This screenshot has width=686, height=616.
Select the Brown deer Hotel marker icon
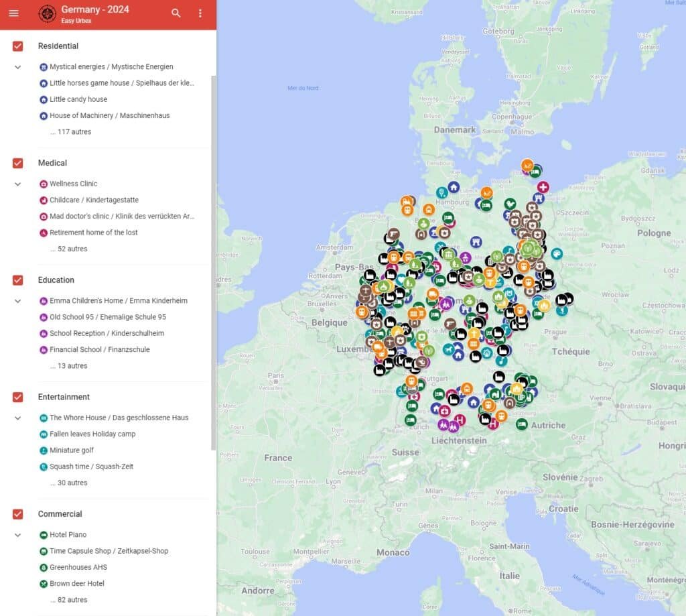44,583
